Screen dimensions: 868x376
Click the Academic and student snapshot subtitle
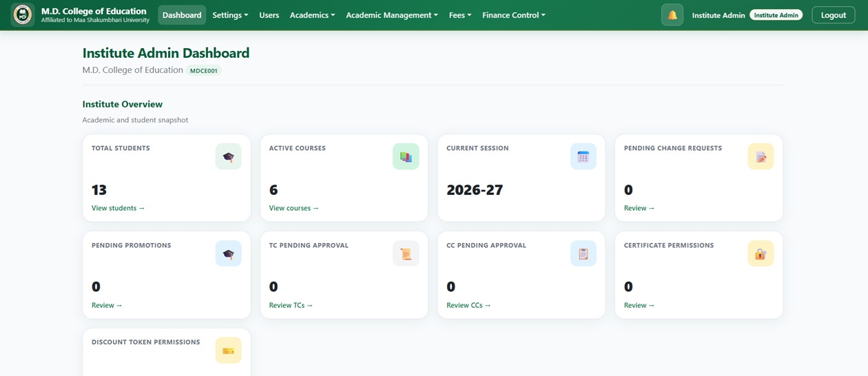[x=136, y=120]
